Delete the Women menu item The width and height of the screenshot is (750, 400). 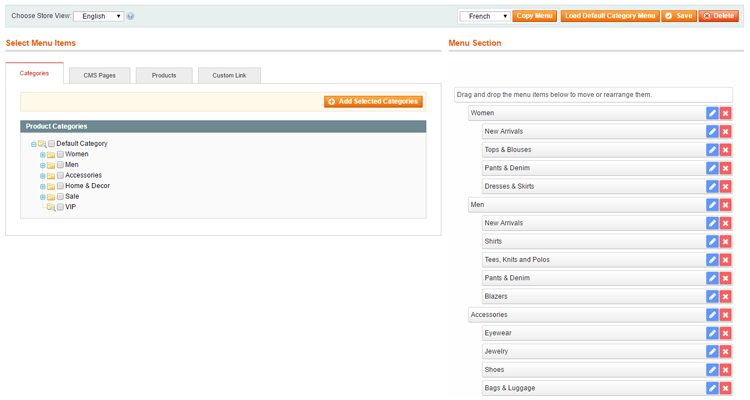(x=726, y=113)
